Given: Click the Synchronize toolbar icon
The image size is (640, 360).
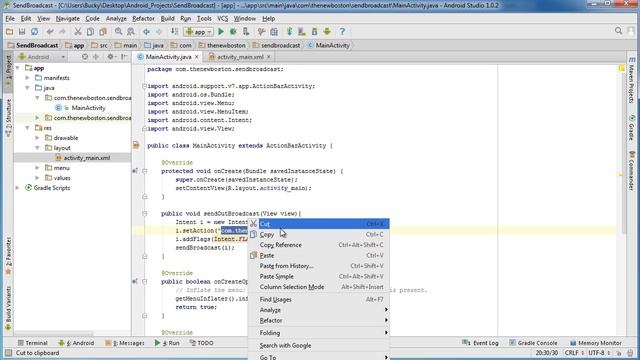Looking at the screenshot, I should click(x=35, y=31).
